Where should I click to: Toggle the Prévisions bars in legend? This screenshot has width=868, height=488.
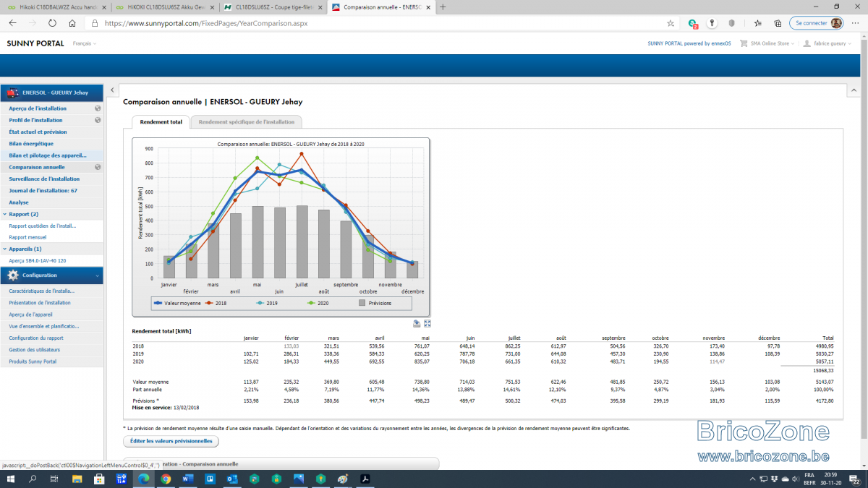pyautogui.click(x=375, y=303)
